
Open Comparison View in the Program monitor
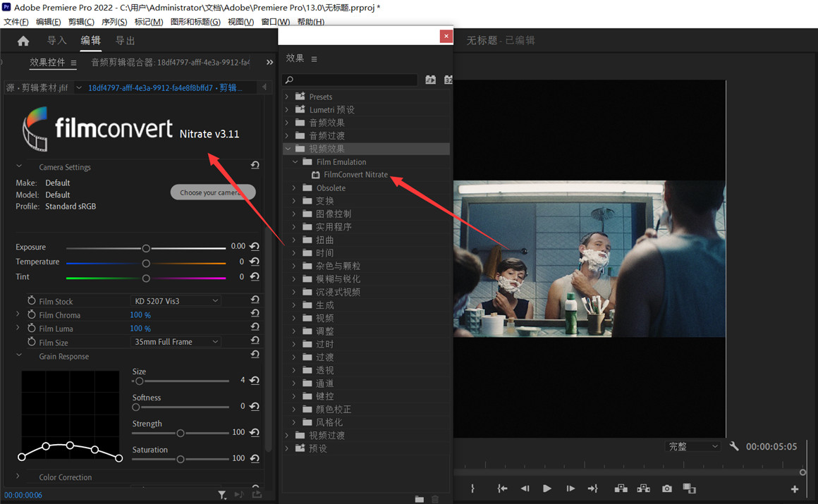click(689, 488)
